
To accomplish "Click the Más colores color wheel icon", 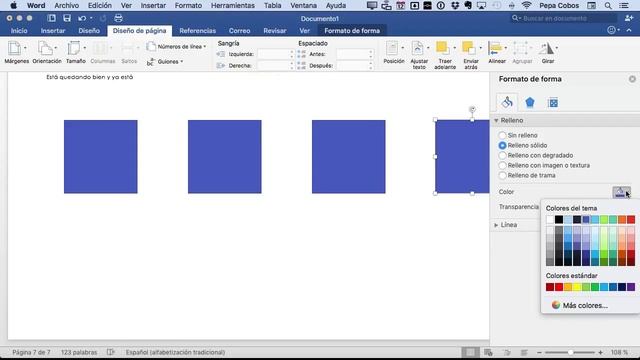I will (556, 305).
